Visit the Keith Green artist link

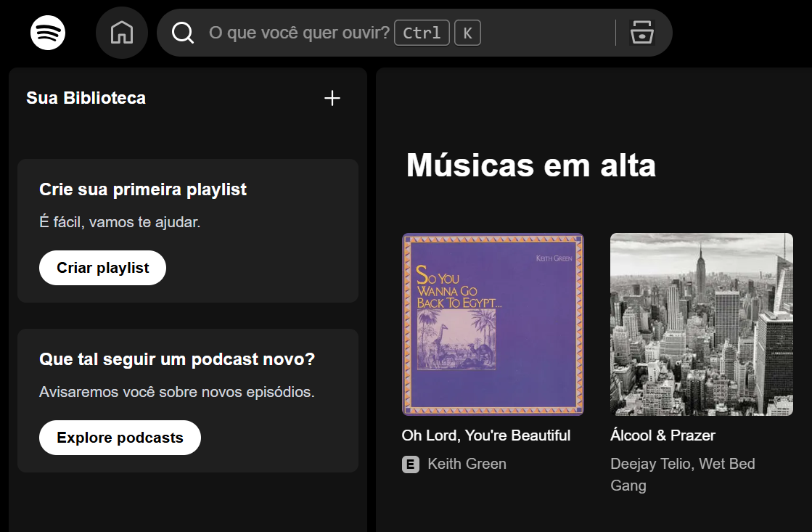[467, 464]
